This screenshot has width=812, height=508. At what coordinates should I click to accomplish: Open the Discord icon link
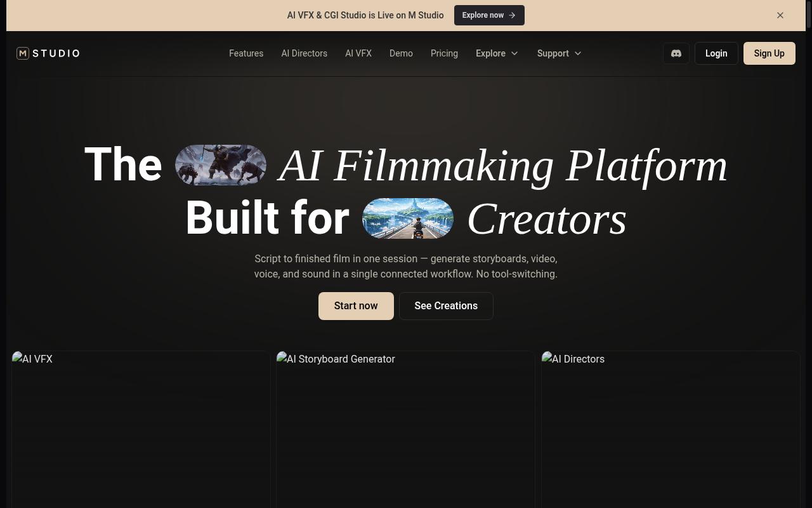676,53
